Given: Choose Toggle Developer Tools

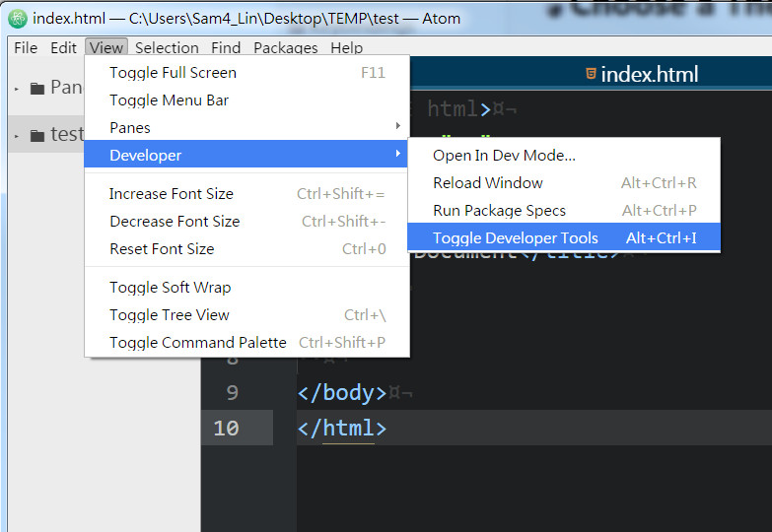Looking at the screenshot, I should pos(564,237).
